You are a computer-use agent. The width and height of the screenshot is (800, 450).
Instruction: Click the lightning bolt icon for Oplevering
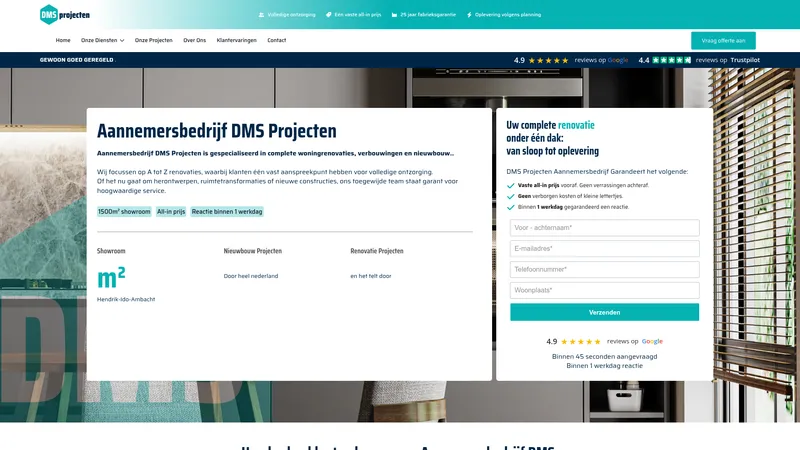[469, 15]
